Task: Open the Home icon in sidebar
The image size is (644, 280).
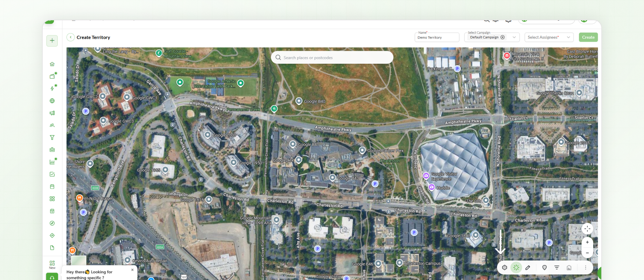Action: coord(52,64)
